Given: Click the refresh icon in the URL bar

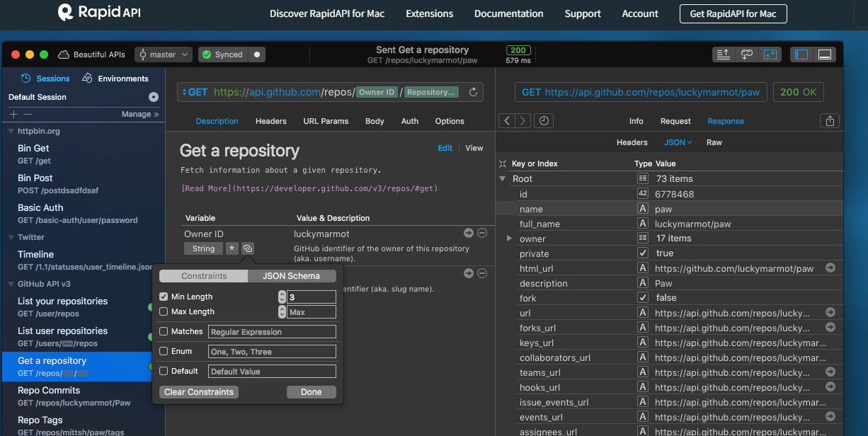Looking at the screenshot, I should coord(474,92).
